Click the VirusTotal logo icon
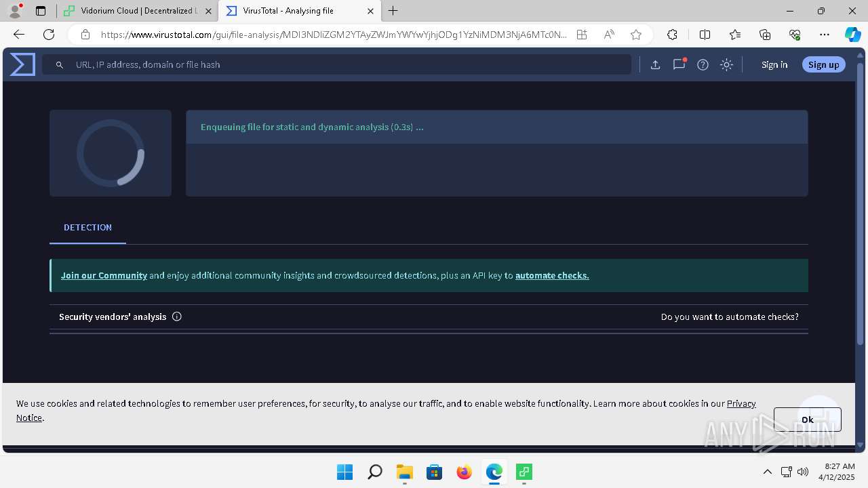Viewport: 868px width, 488px height. click(22, 64)
